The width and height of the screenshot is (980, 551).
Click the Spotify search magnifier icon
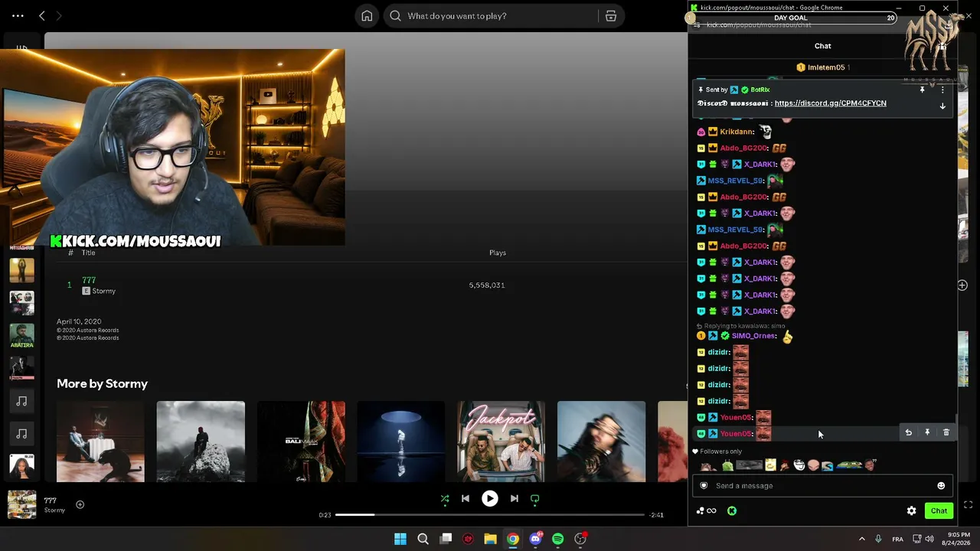pyautogui.click(x=395, y=16)
